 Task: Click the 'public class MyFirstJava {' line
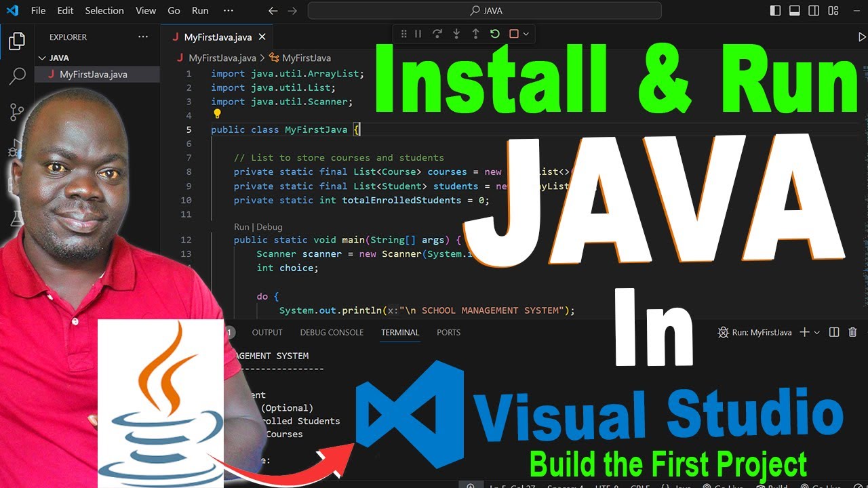pos(286,129)
